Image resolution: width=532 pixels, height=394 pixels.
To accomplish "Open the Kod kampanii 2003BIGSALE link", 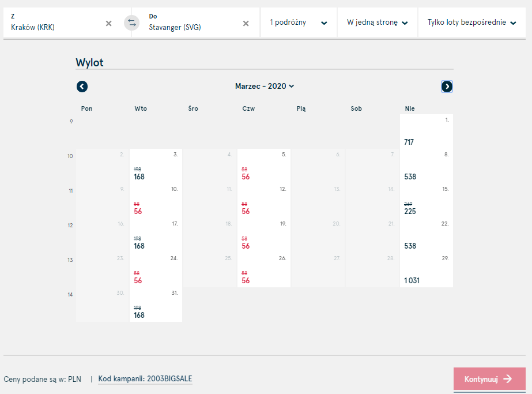I will [145, 379].
